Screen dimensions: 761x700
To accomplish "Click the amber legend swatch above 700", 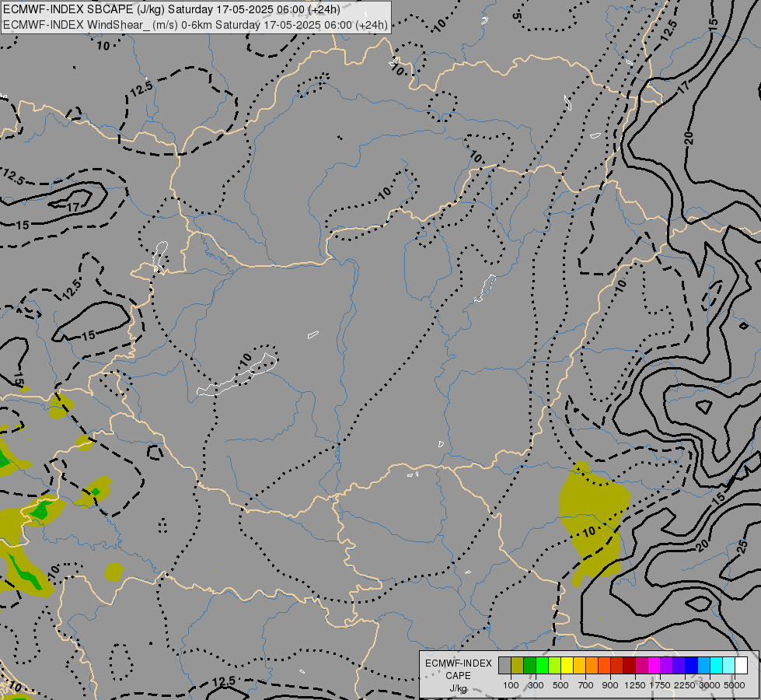I will (579, 666).
